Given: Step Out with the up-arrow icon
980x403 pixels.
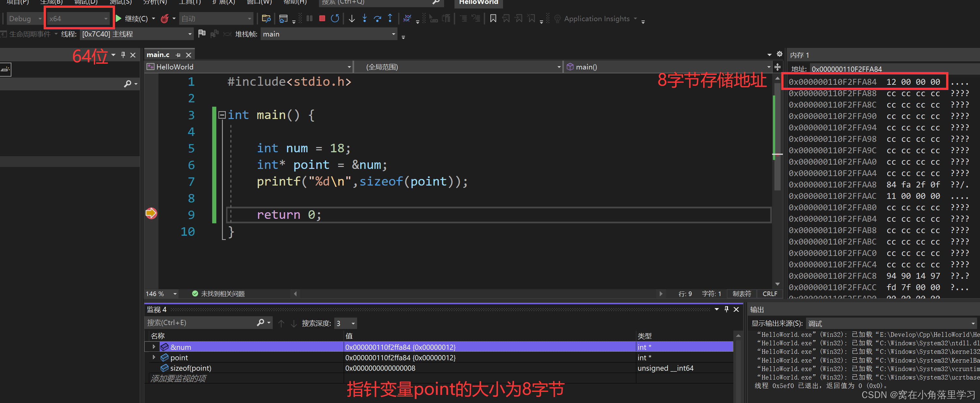Looking at the screenshot, I should [390, 18].
